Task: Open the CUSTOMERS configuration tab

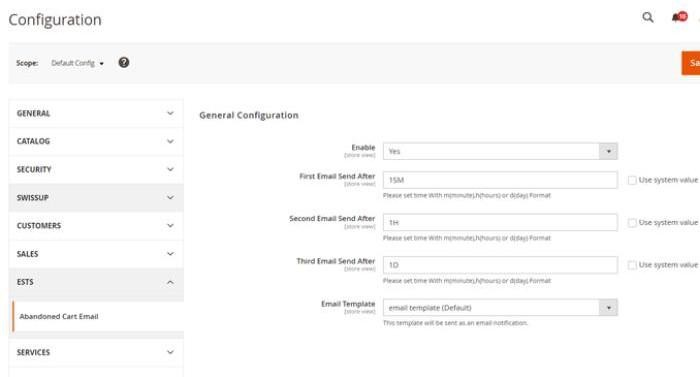Action: point(96,226)
